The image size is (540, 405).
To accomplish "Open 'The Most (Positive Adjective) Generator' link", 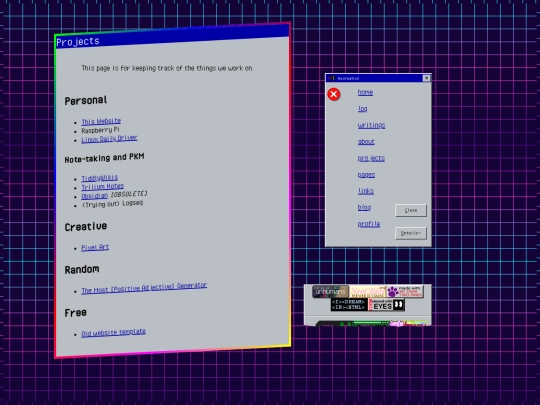I will [x=144, y=288].
